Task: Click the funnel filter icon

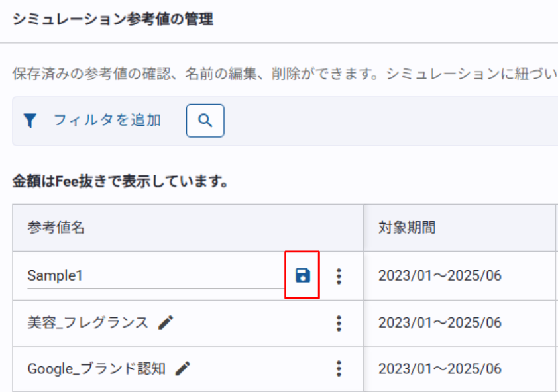Action: point(30,121)
